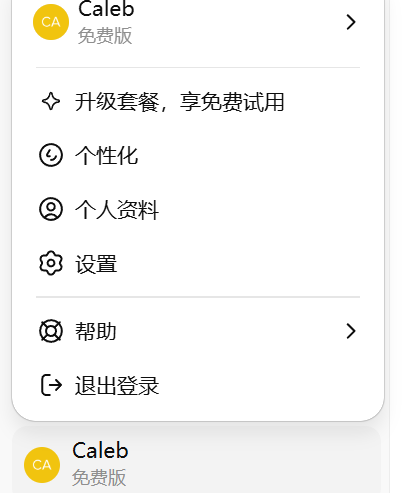This screenshot has height=493, width=409.
Task: Click the settings gear icon
Action: pos(51,263)
